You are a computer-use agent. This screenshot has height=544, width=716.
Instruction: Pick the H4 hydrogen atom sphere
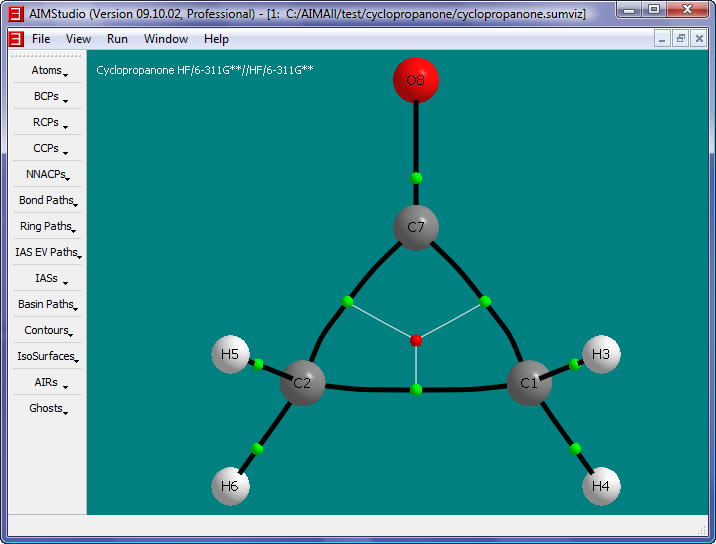[x=601, y=486]
